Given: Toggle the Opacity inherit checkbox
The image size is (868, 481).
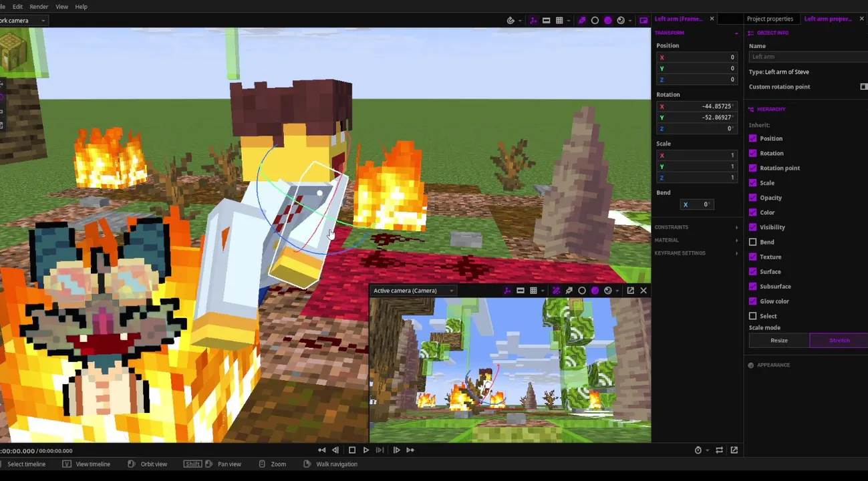Looking at the screenshot, I should point(753,198).
